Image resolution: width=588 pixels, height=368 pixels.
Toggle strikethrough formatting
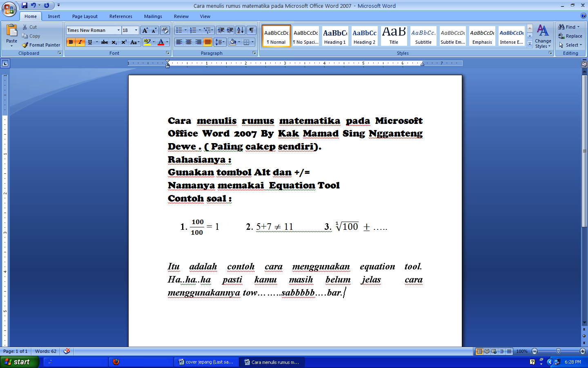point(105,42)
